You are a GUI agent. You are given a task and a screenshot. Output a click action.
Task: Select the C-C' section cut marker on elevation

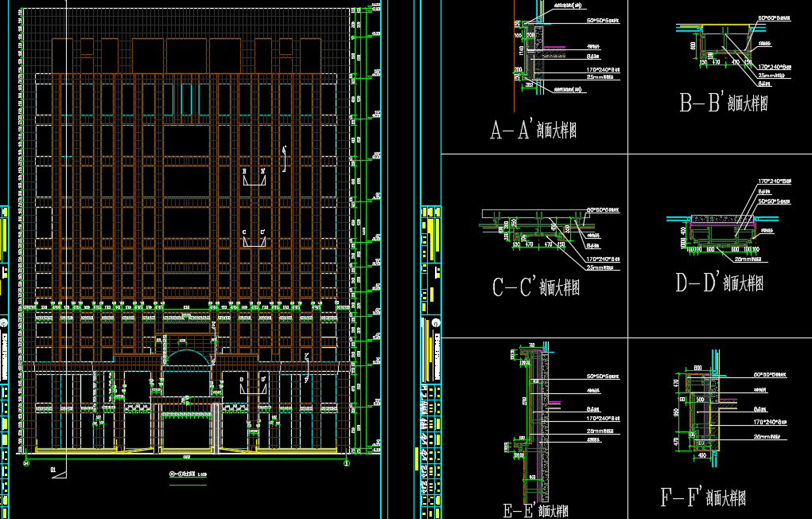(x=254, y=237)
